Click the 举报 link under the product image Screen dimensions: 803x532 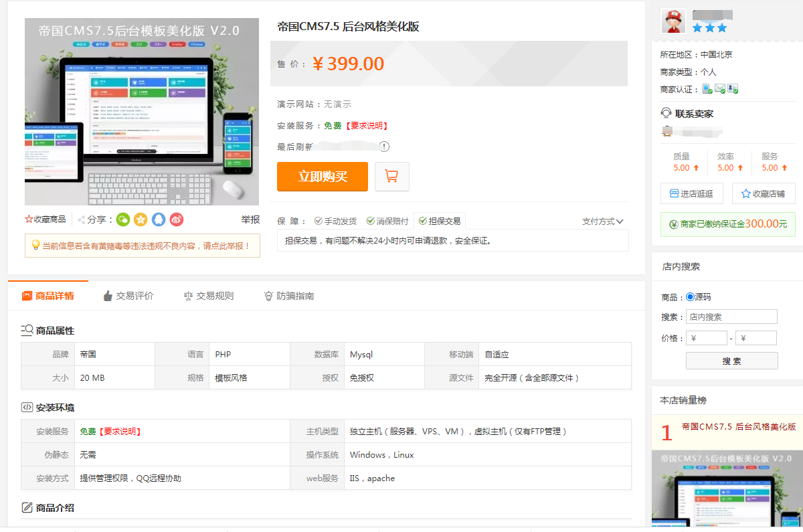250,219
